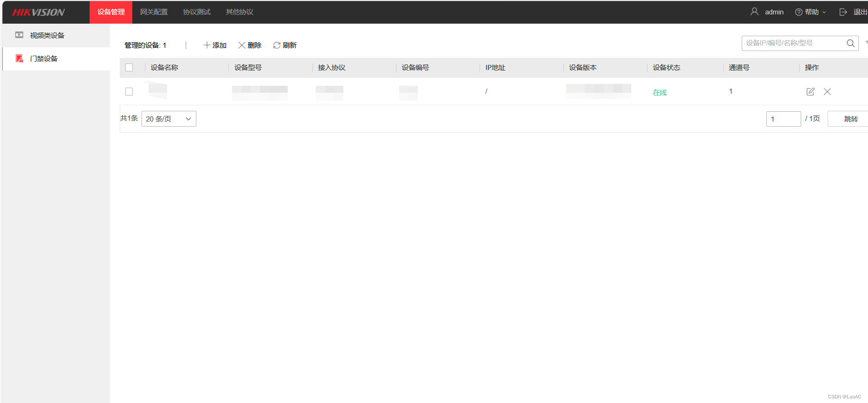Toggle the select-all header checkbox
This screenshot has width=868, height=403.
click(x=129, y=68)
